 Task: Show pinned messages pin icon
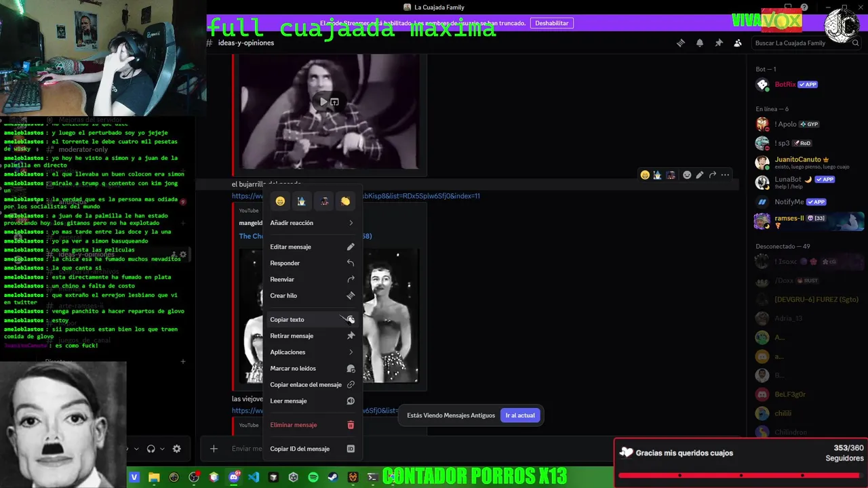719,43
